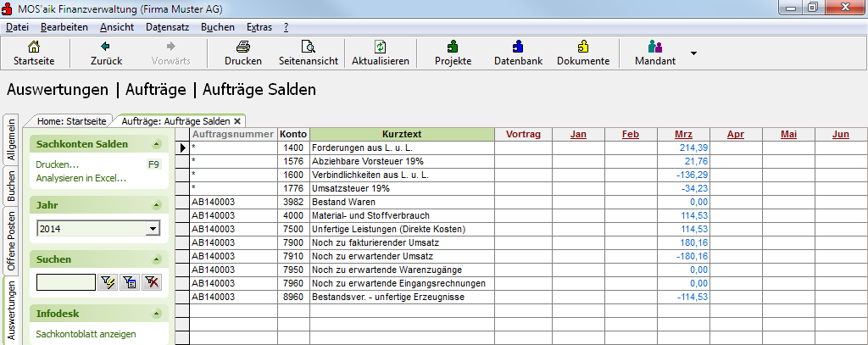Select cell 'Bestand Waren'
868x345 pixels.
coord(402,202)
